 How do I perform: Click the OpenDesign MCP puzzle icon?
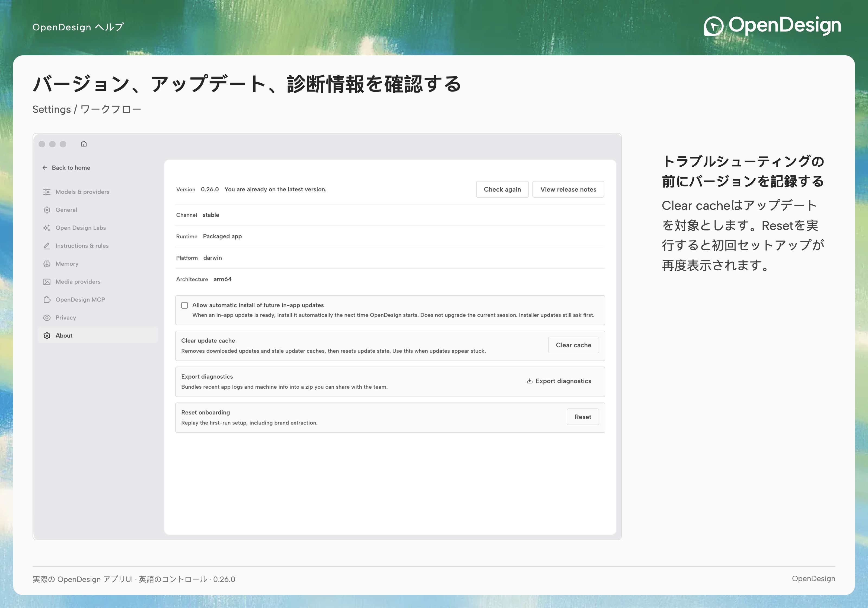point(47,300)
